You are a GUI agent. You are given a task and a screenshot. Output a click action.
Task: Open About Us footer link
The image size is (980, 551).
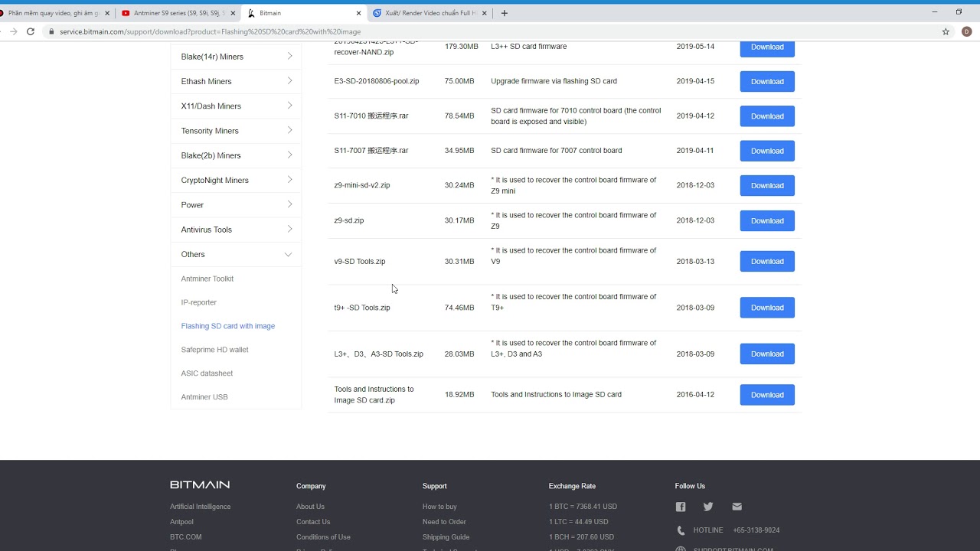pos(311,507)
